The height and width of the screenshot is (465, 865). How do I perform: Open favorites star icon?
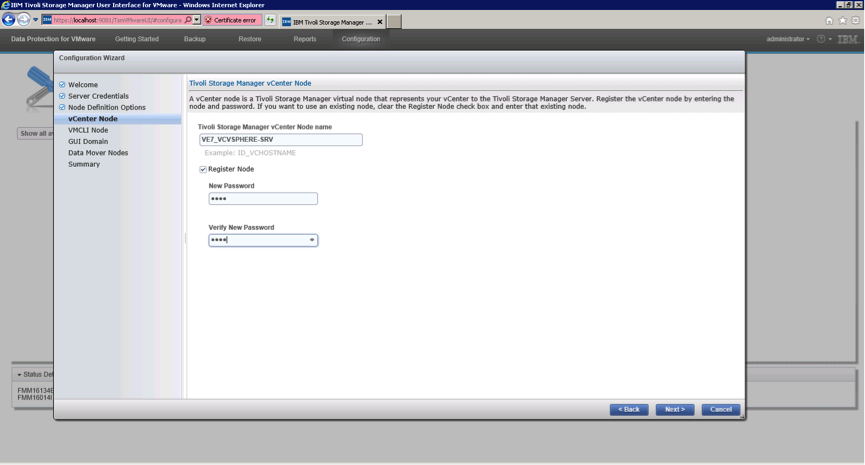coord(842,20)
